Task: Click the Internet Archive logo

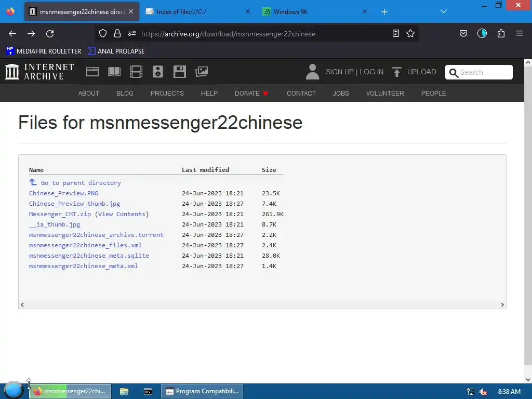Action: point(39,72)
